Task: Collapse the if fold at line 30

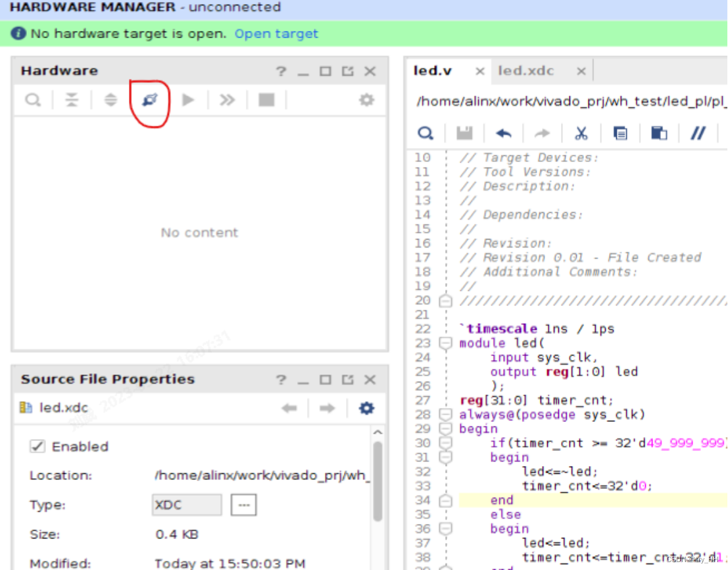Action: tap(445, 443)
